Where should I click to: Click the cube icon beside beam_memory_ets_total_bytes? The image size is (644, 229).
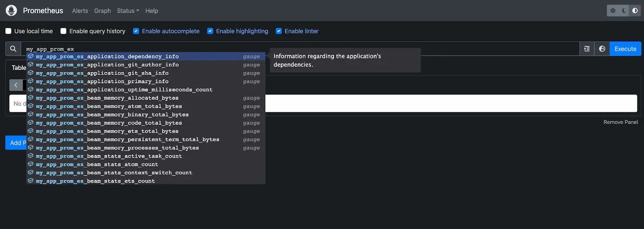tap(31, 131)
